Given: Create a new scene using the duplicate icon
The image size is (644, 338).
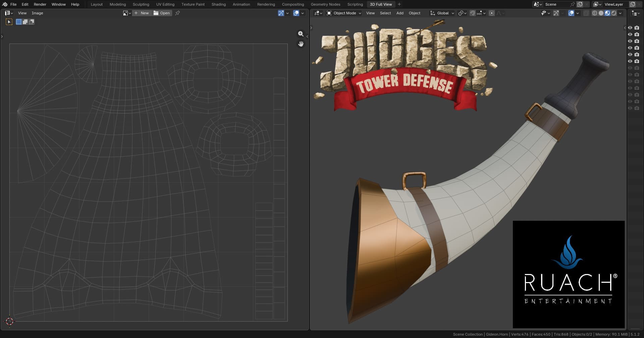Looking at the screenshot, I should 580,4.
